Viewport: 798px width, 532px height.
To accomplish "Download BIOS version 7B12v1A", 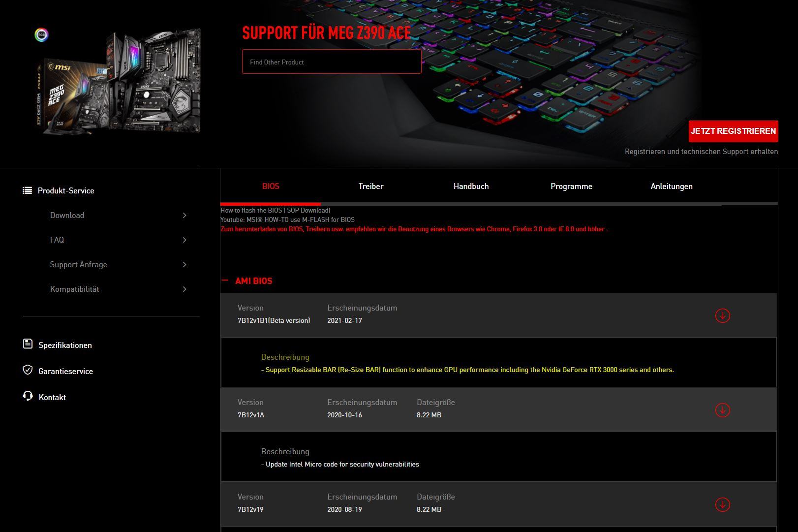I will pos(722,410).
